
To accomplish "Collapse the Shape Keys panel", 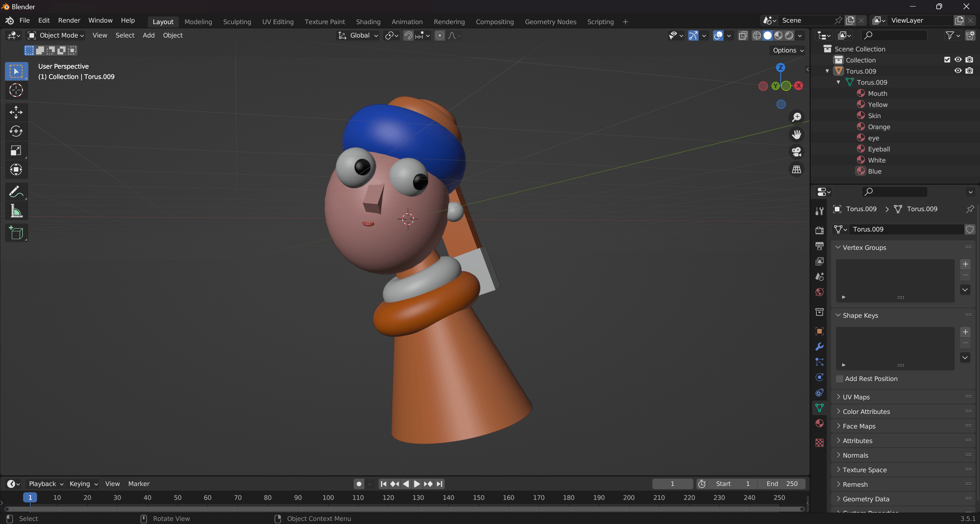I will [838, 315].
